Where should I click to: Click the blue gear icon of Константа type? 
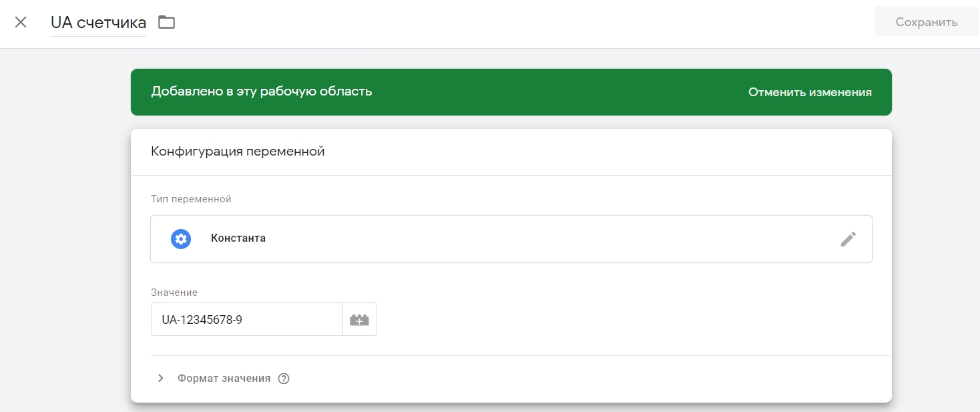(x=180, y=238)
